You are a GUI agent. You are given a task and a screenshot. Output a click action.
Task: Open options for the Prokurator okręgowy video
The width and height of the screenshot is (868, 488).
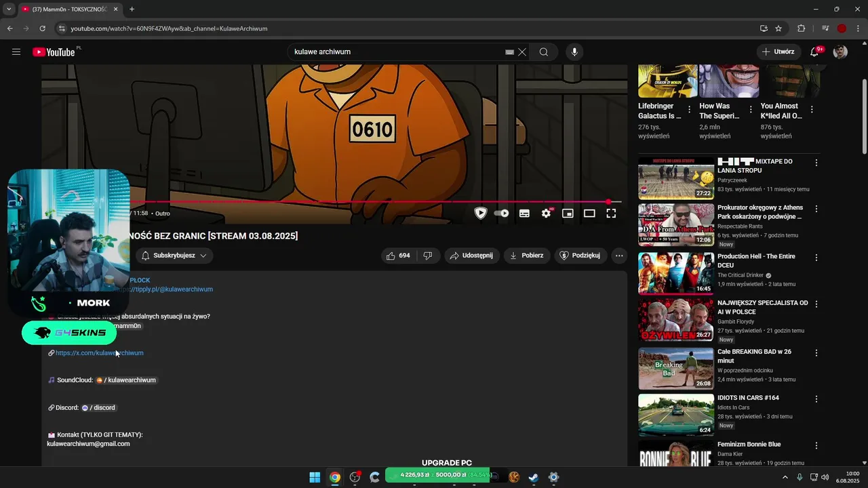[x=816, y=209]
